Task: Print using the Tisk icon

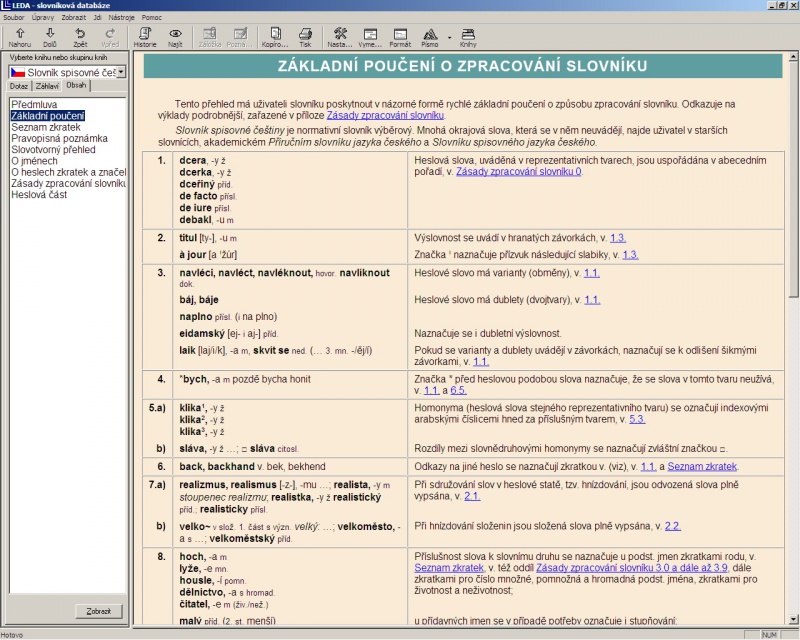Action: coord(305,37)
